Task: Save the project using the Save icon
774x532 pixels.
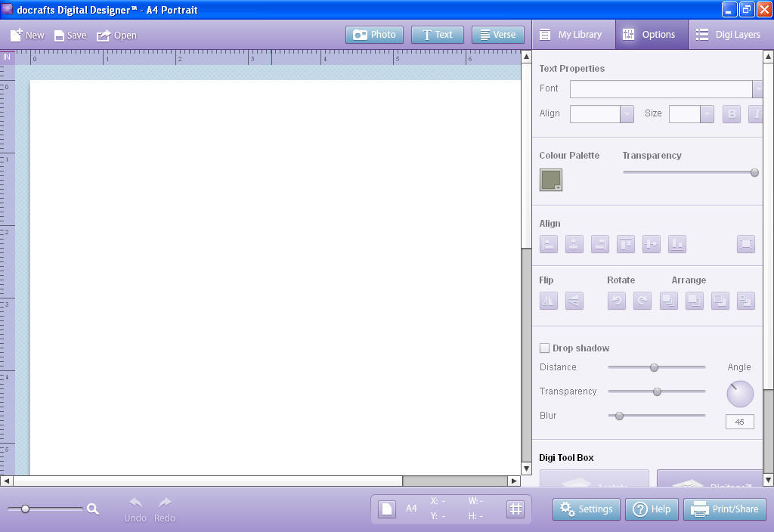Action: tap(70, 35)
